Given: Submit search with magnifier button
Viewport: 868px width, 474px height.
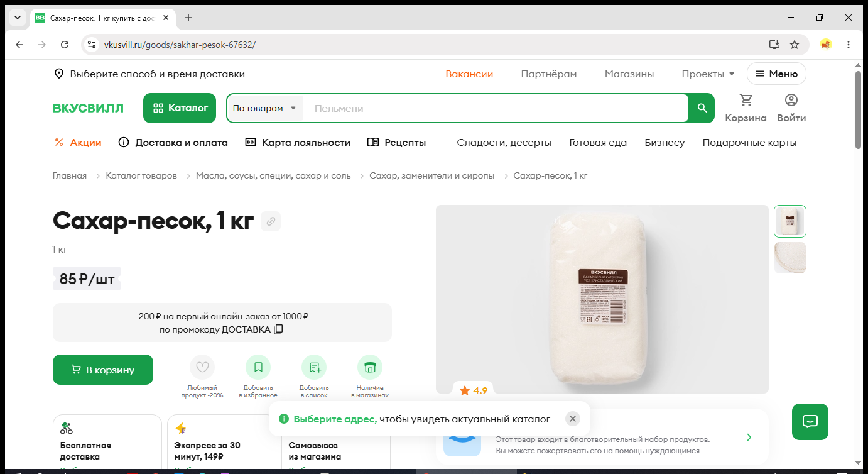Looking at the screenshot, I should (702, 108).
